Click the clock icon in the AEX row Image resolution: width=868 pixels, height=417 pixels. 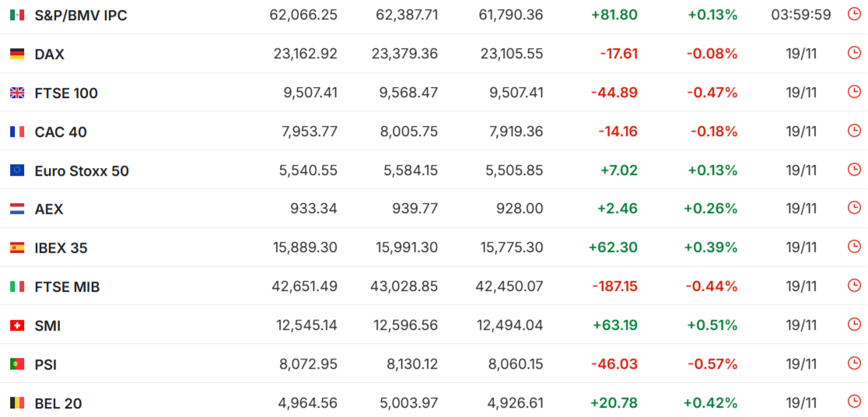click(853, 208)
